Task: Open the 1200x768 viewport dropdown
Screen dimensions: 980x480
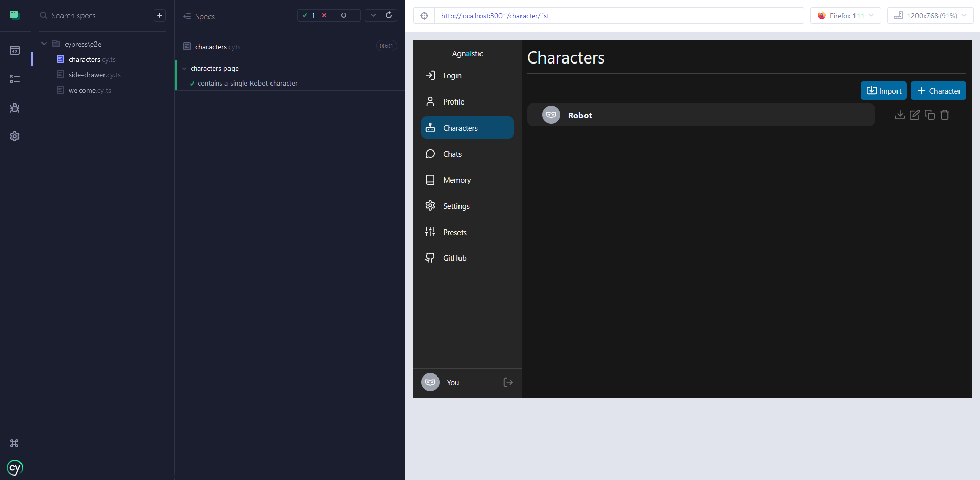Action: pyautogui.click(x=930, y=16)
